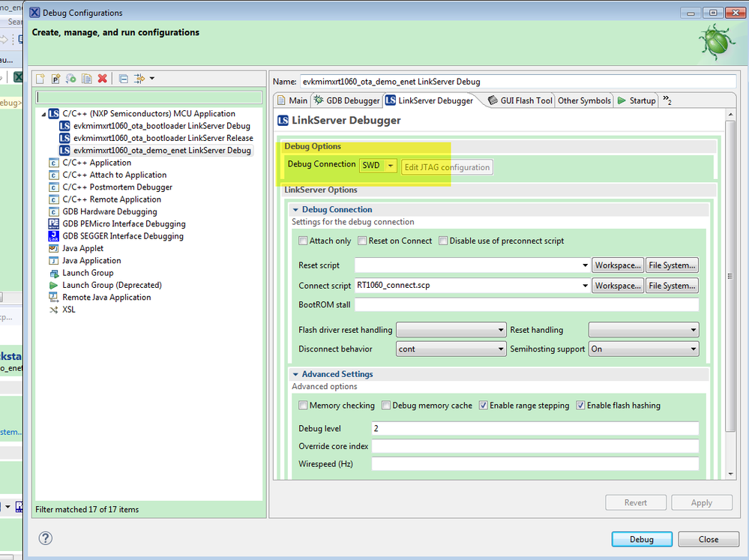Select evkmimxrt1060_ota_demo_enet LinkServer Debug configuration
749x560 pixels.
point(162,151)
